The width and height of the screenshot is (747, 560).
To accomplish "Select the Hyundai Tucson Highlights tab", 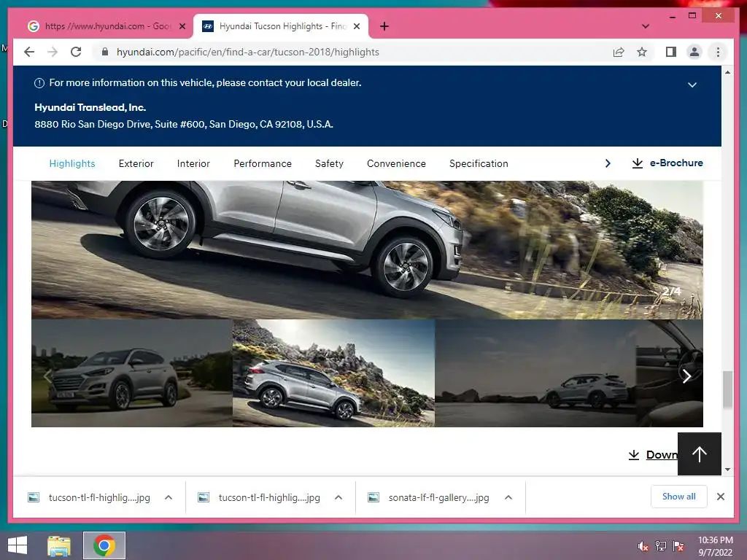I will pyautogui.click(x=281, y=26).
